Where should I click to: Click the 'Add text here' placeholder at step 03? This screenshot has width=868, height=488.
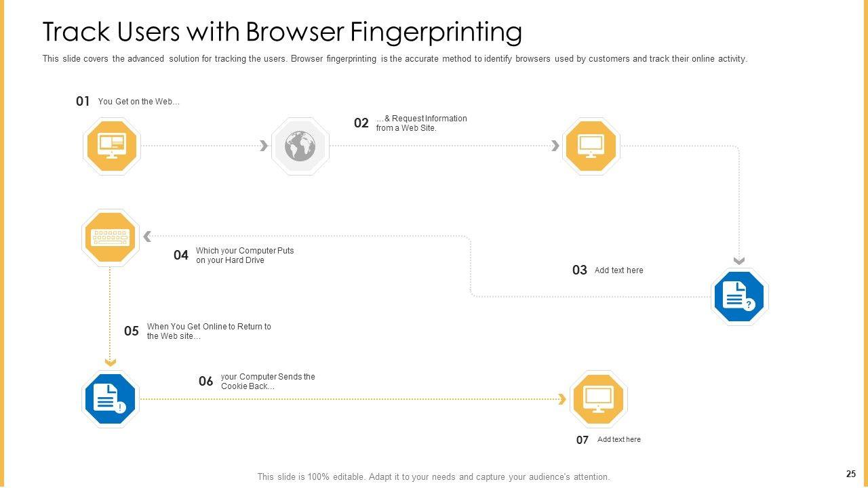point(618,270)
